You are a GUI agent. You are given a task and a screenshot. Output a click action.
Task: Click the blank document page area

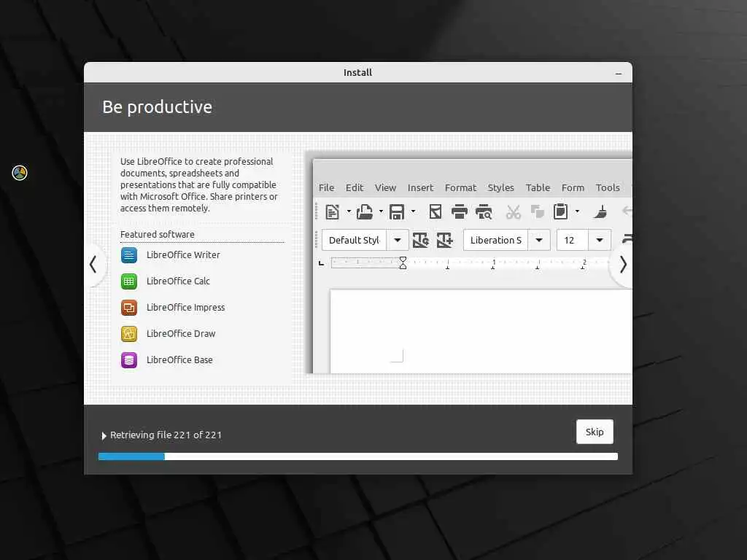481,331
